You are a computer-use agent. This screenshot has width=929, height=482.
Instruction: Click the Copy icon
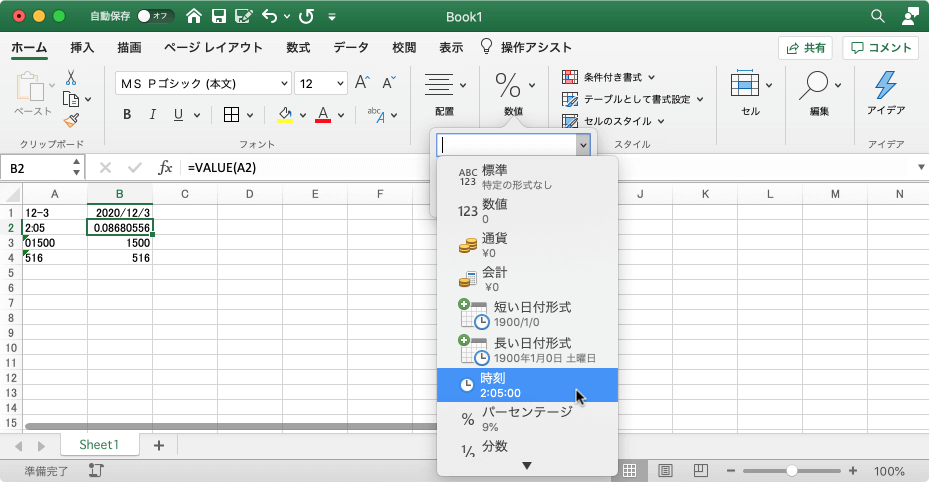(x=71, y=99)
